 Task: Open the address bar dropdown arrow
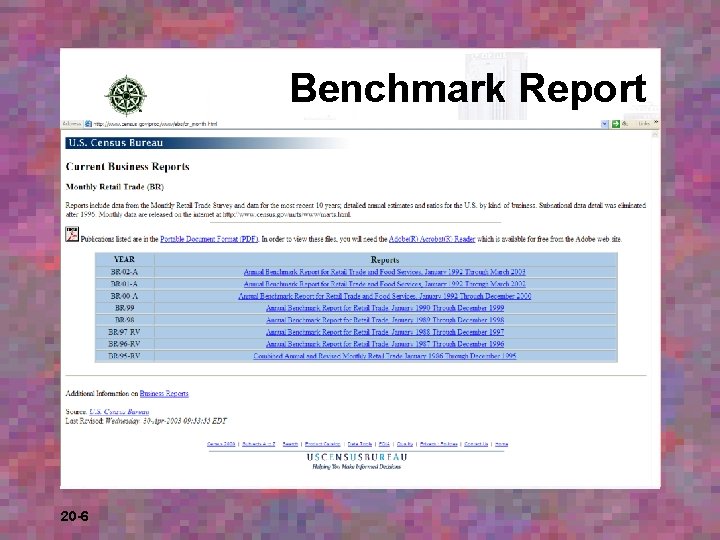(605, 124)
